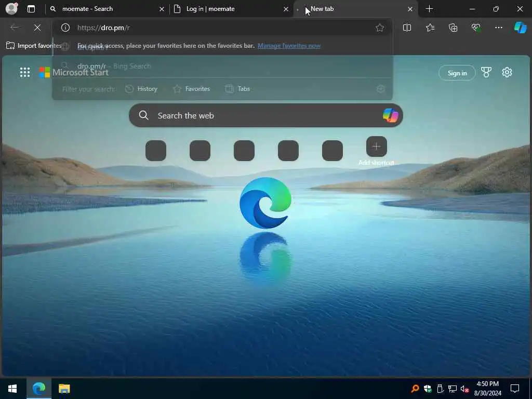This screenshot has width=532, height=399.
Task: Open the Copilot sidebar icon
Action: pos(520,28)
